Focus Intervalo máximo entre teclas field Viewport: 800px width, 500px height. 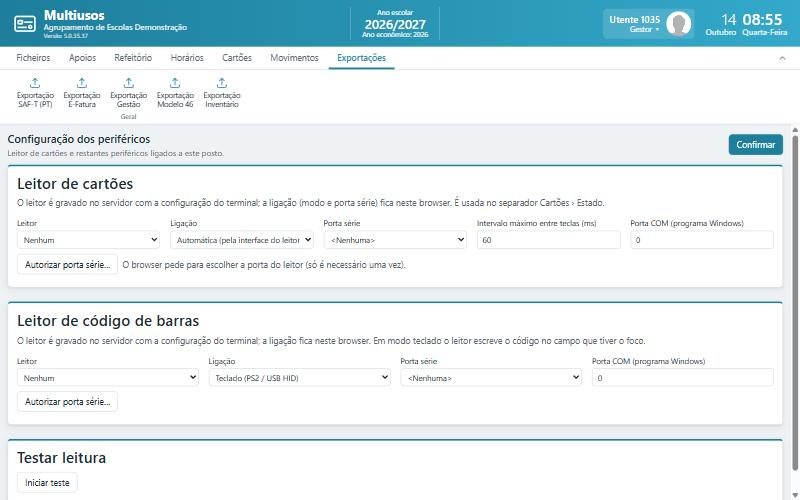pos(548,240)
